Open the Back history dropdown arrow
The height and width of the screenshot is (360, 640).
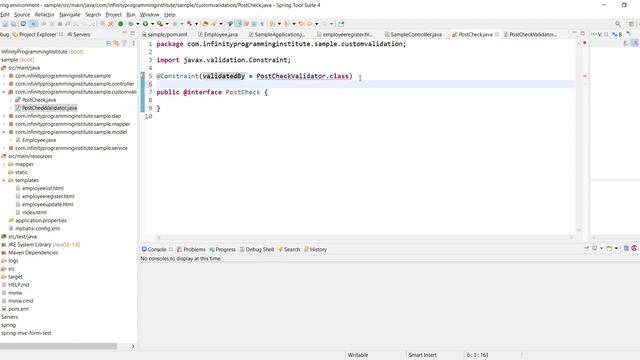[316, 24]
